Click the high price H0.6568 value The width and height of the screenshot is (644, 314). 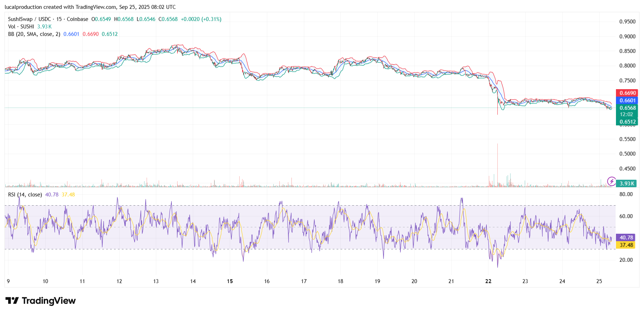tap(124, 19)
